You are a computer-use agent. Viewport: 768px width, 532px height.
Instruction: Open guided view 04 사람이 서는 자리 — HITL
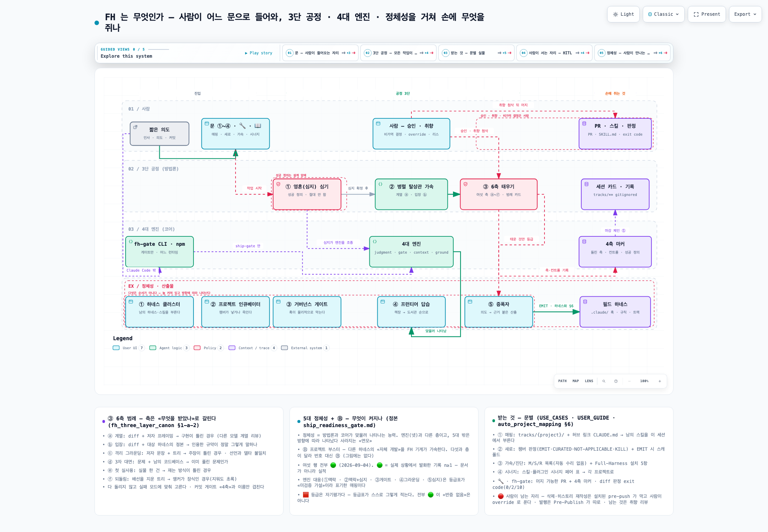pyautogui.click(x=554, y=53)
